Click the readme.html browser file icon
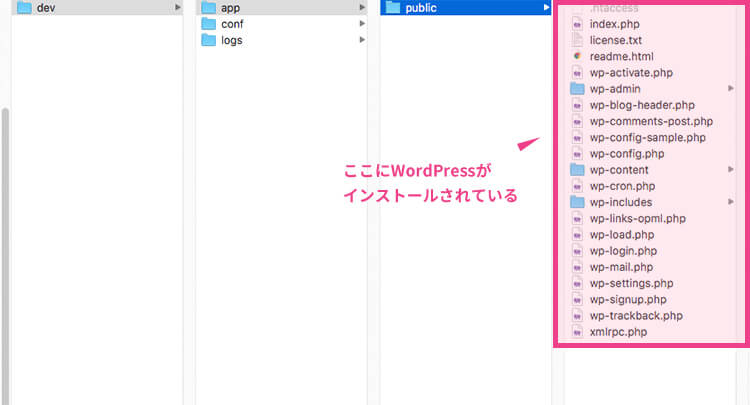Screen dimensions: 750x405 (577, 57)
